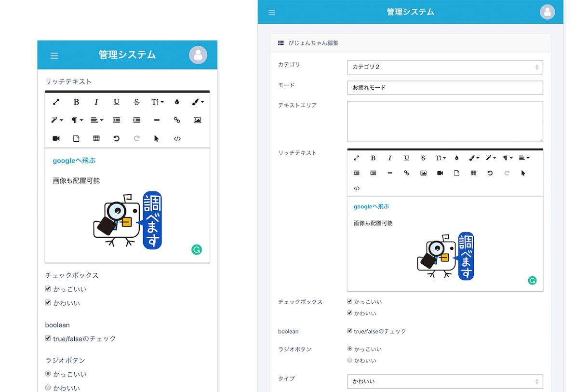
Task: Apply Bold in right wide editor toolbar
Action: [373, 158]
